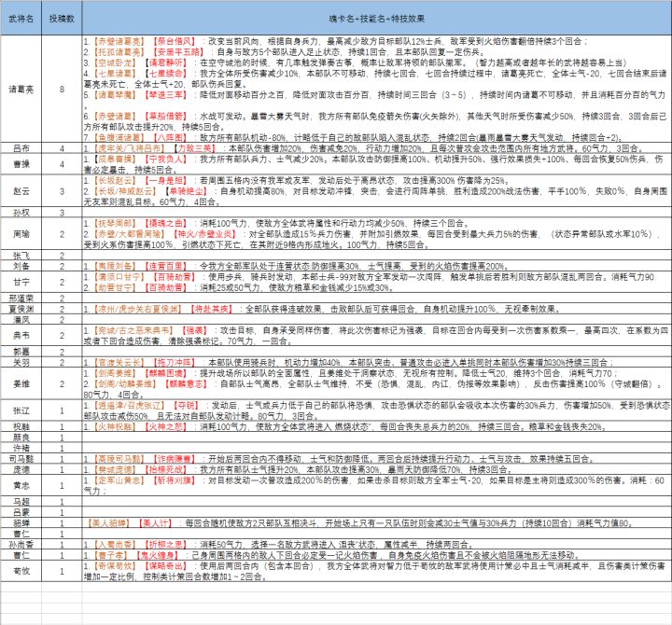Select 黄忠's skill cell mentioning 斩将刈旗
This screenshot has width=672, height=625.
377,485
